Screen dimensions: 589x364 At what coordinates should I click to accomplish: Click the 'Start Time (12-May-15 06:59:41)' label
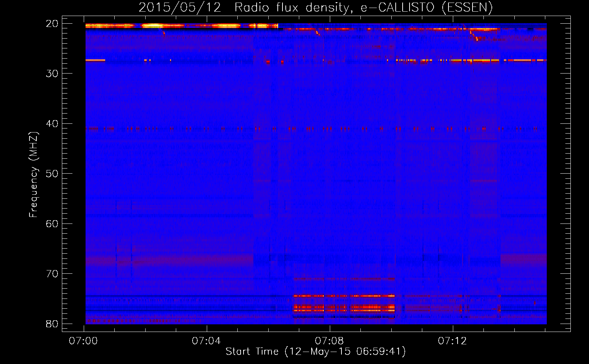tap(316, 352)
